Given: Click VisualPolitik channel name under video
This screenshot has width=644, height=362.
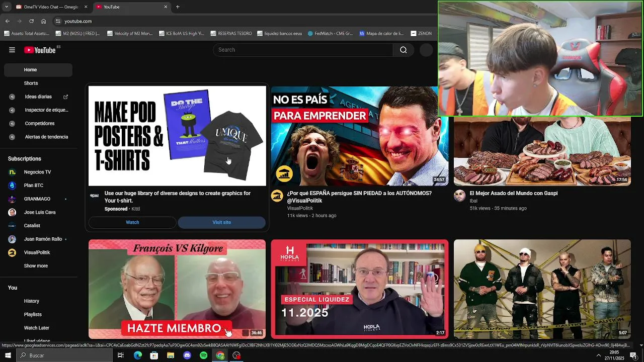Looking at the screenshot, I should [x=300, y=208].
